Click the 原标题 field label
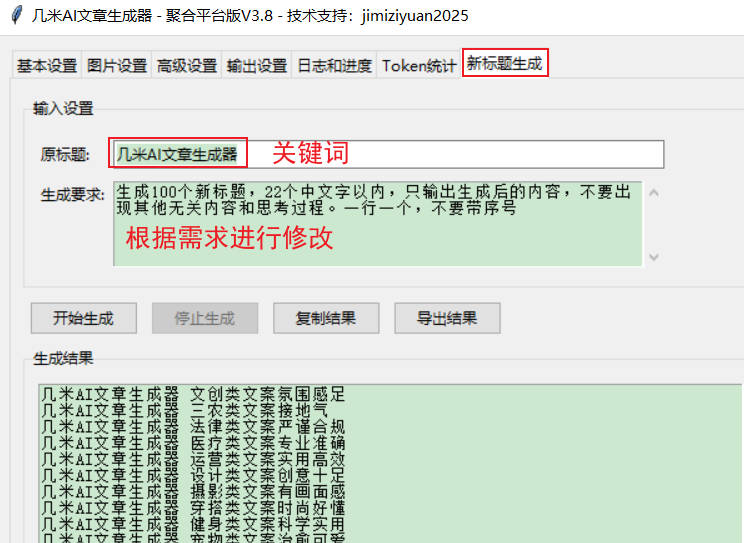This screenshot has width=744, height=543. click(65, 154)
